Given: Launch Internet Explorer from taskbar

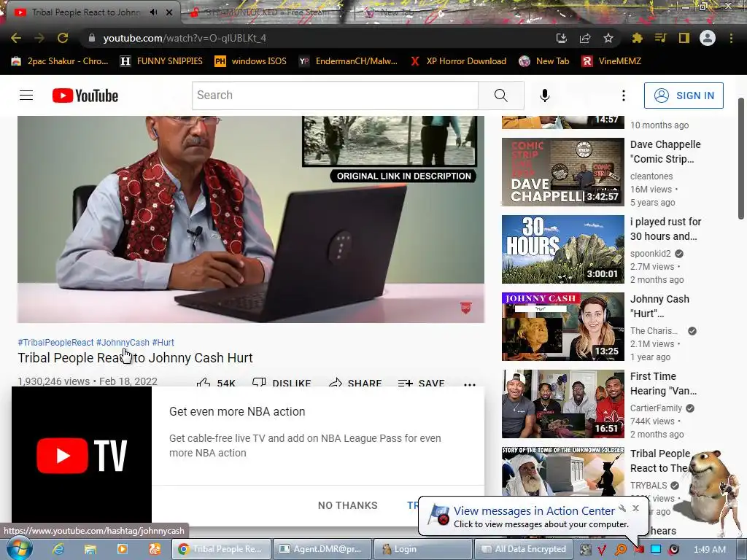Looking at the screenshot, I should pos(58,549).
